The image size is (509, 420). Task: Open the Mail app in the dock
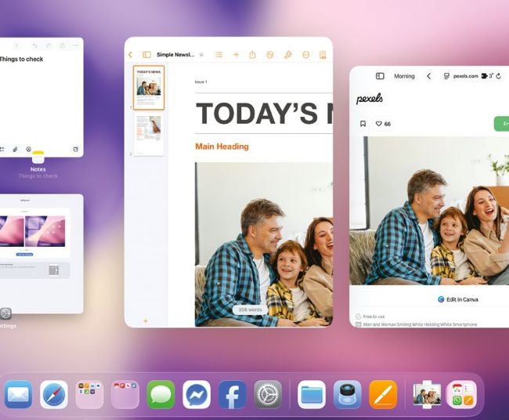18,394
